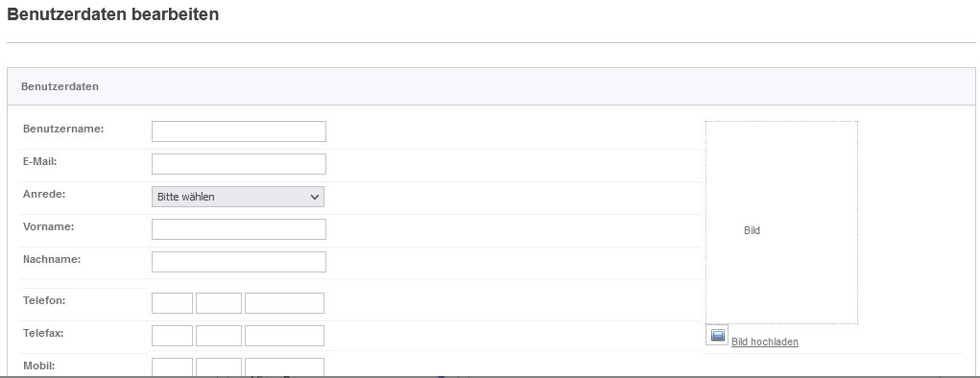Screen dimensions: 980x378
Task: Focus the widest Telefax number field
Action: (284, 336)
